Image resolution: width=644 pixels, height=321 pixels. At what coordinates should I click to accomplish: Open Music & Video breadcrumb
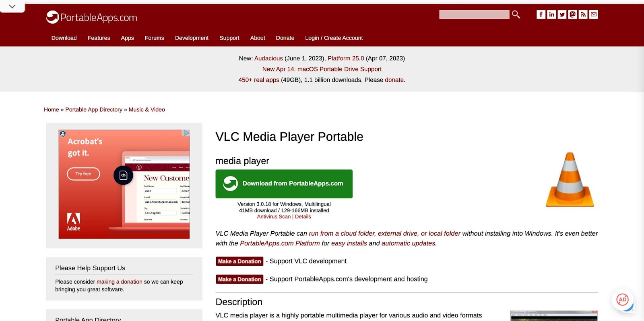coord(147,109)
